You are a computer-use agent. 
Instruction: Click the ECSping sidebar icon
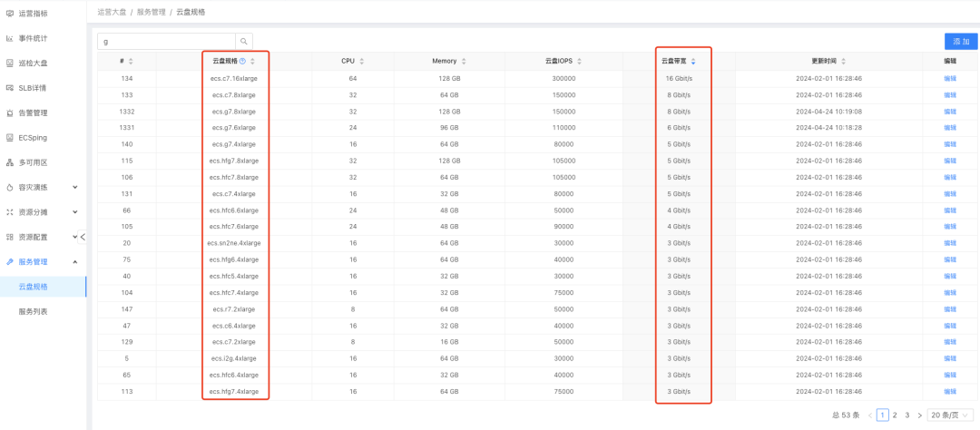[x=9, y=138]
